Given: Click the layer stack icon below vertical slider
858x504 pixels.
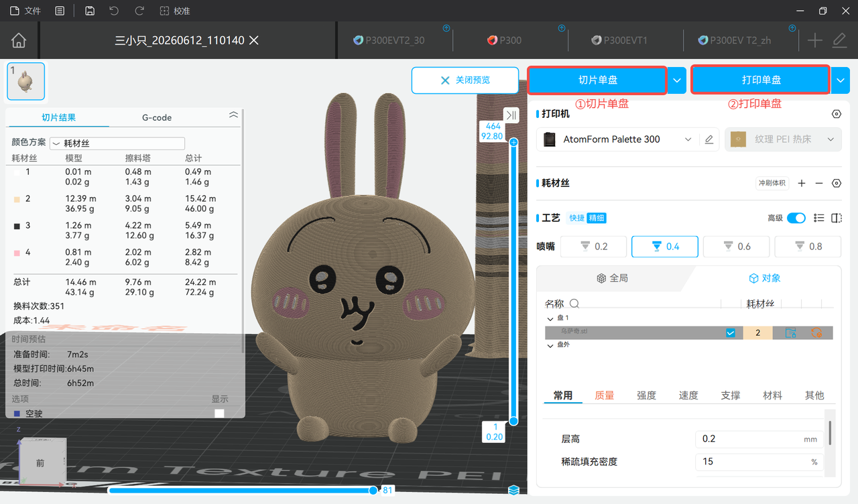Looking at the screenshot, I should (513, 490).
